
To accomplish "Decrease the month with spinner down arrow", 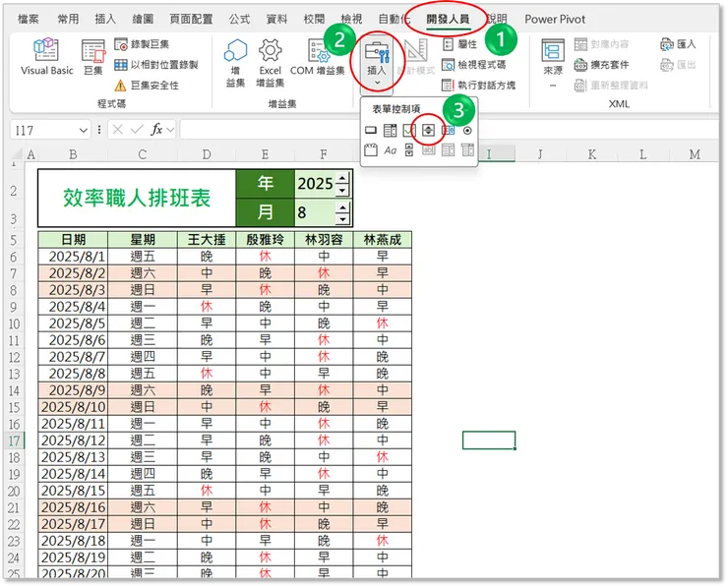I will click(342, 219).
